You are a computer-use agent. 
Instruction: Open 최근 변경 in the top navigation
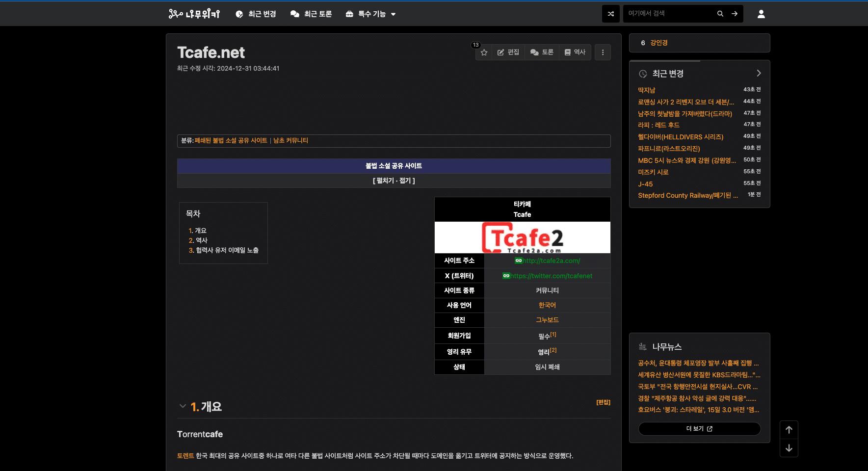(x=256, y=14)
